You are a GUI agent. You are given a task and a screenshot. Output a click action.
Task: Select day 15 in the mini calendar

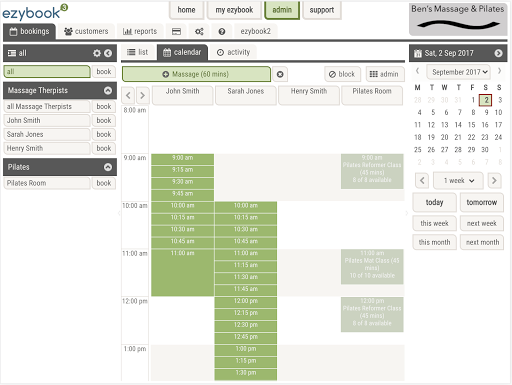(471, 125)
